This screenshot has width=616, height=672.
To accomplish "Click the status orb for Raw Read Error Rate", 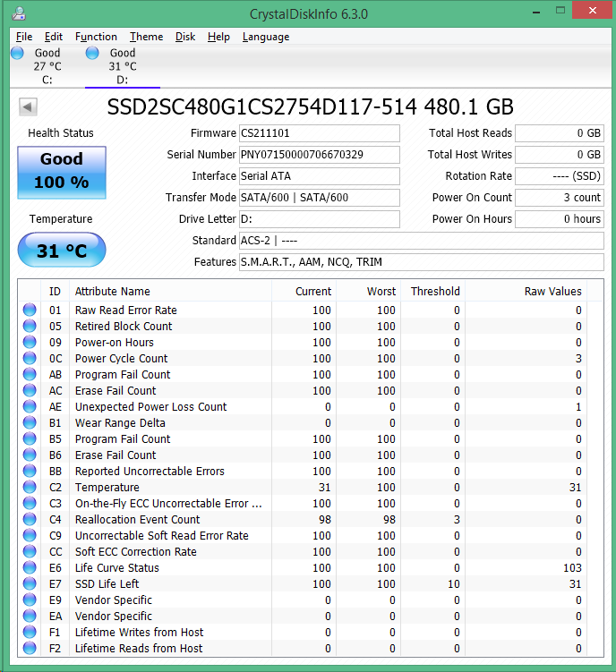I will click(30, 310).
